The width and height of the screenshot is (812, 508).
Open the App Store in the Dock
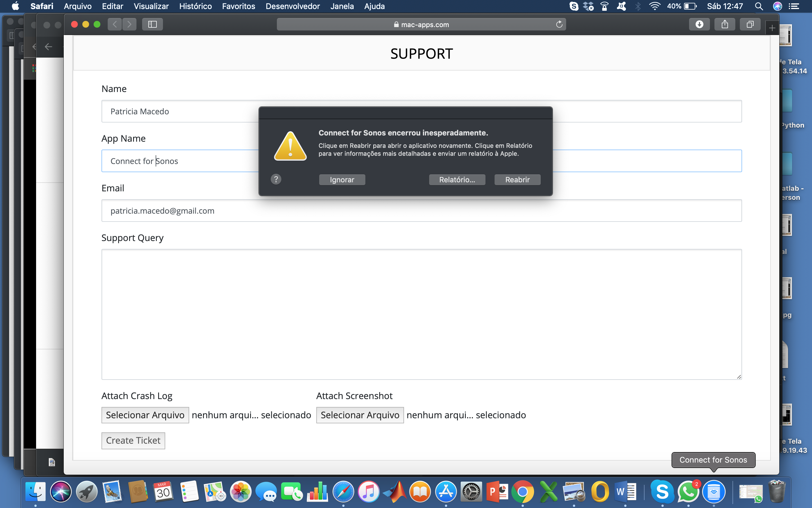(x=445, y=492)
